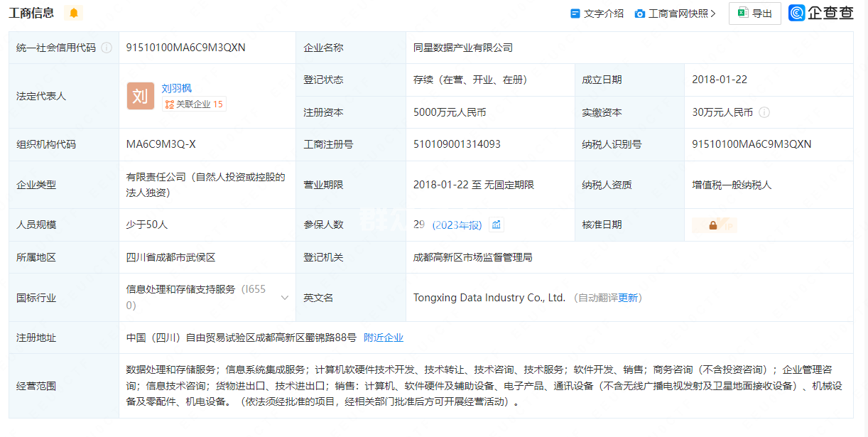Image resolution: width=868 pixels, height=437 pixels.
Task: Click the camera icon for 工商官网快照
Action: 639,14
